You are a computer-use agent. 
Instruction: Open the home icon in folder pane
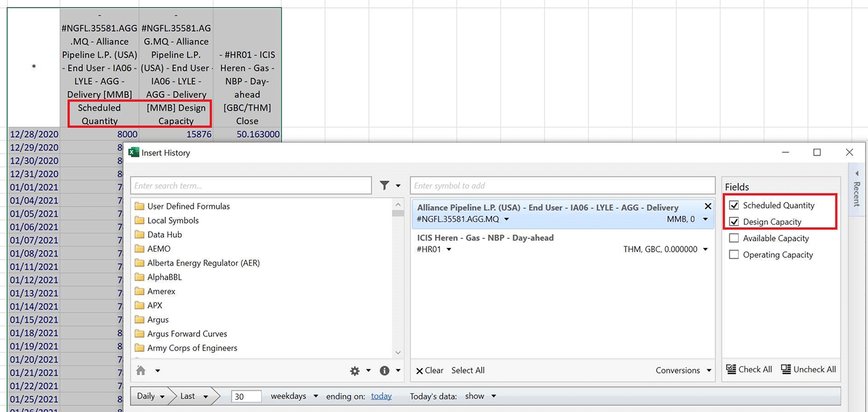tap(141, 370)
